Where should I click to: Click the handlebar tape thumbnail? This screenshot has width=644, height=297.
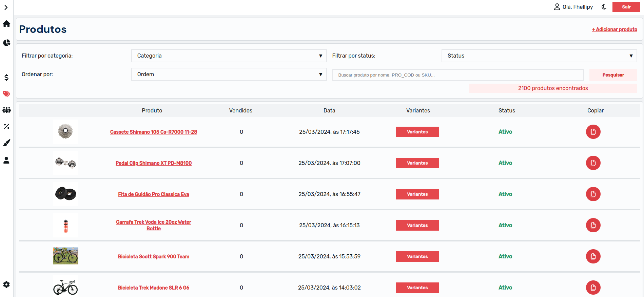pos(65,194)
